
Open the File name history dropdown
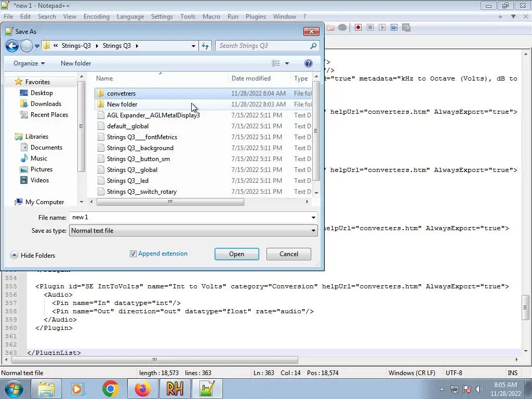[313, 218]
